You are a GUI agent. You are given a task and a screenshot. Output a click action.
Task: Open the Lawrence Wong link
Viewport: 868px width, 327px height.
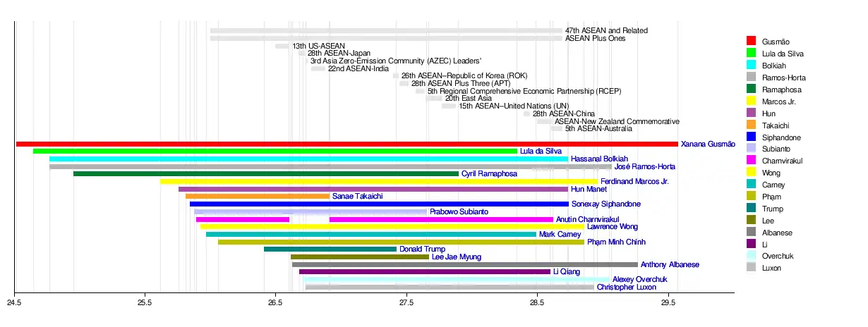(x=613, y=227)
